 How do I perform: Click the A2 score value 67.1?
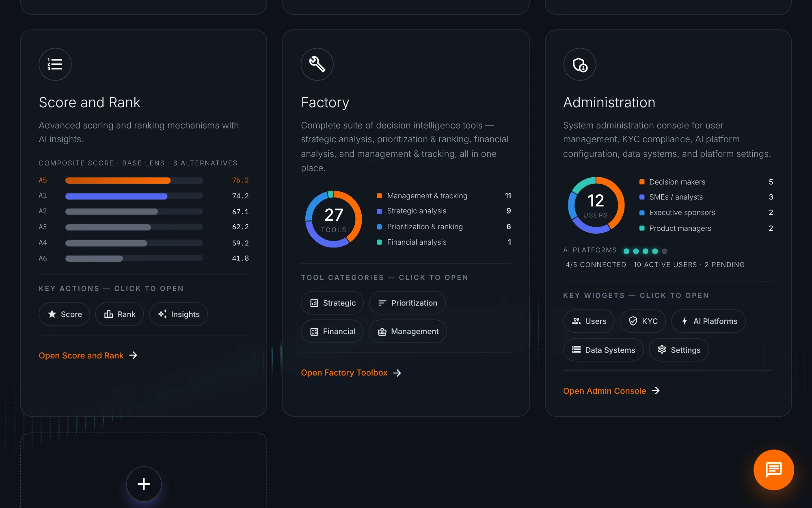point(240,212)
